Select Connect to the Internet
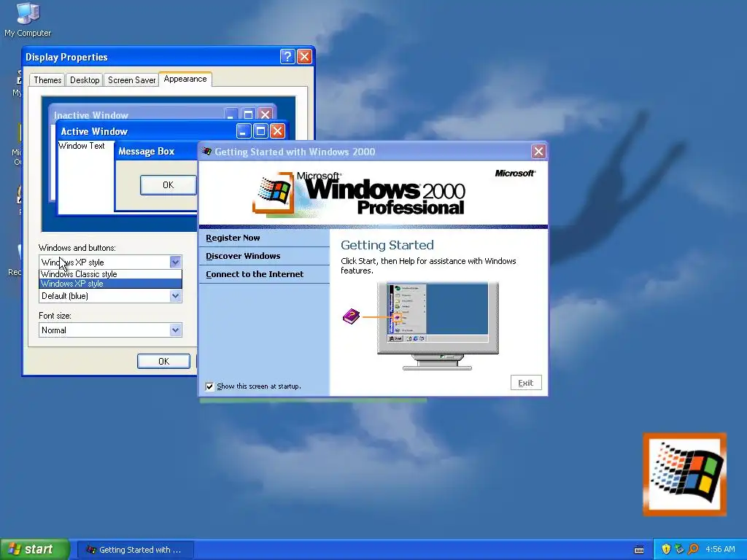Screen dimensions: 747x560 (x=255, y=274)
